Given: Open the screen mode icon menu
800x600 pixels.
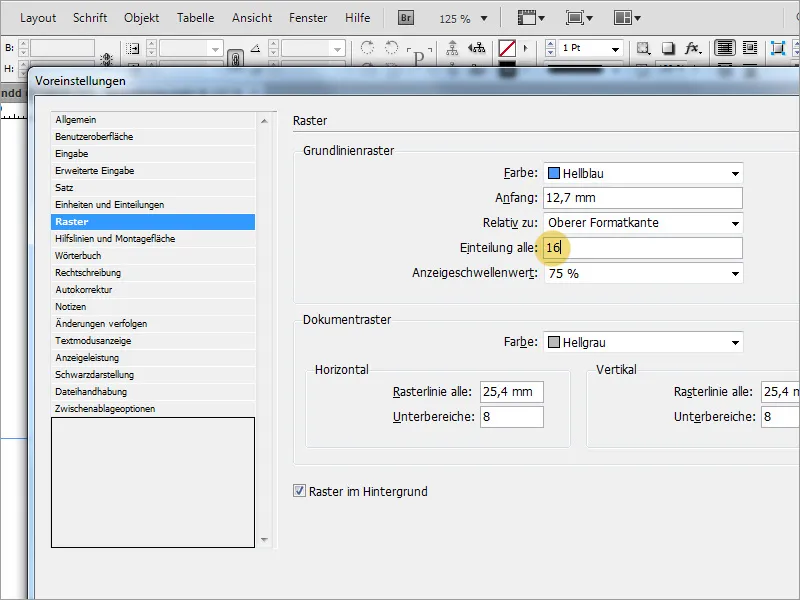Looking at the screenshot, I should pyautogui.click(x=579, y=18).
